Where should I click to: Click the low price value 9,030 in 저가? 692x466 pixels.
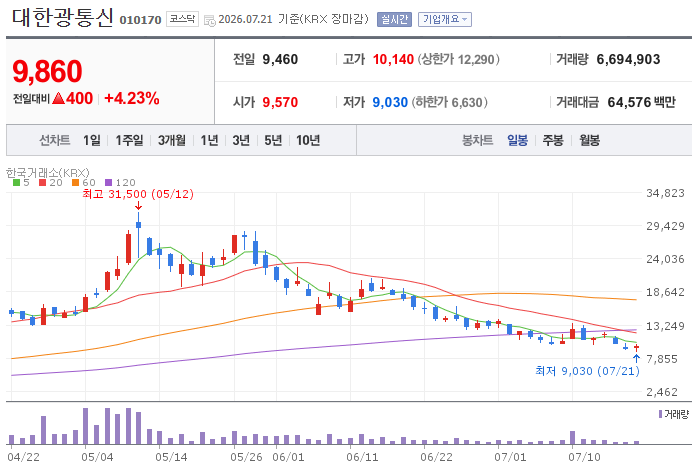click(390, 102)
